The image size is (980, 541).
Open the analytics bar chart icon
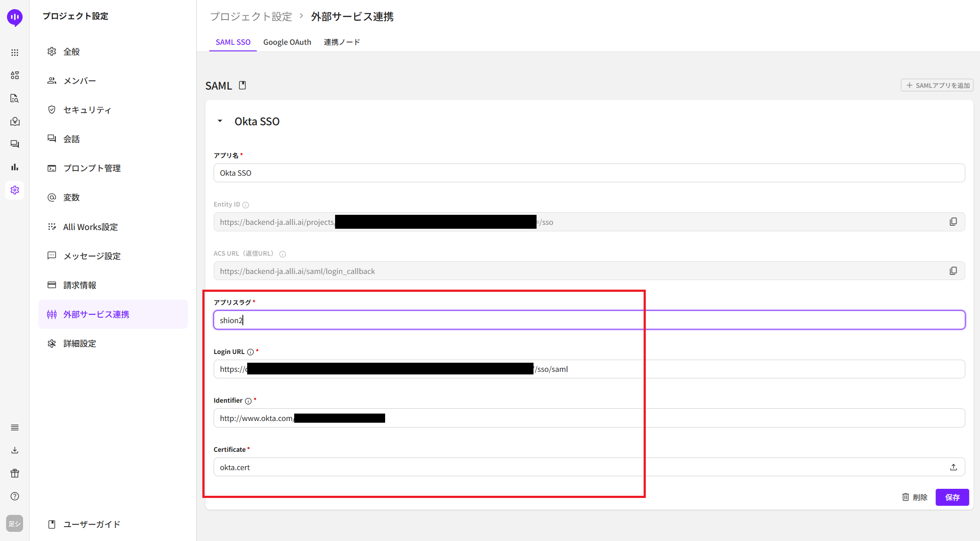tap(15, 167)
